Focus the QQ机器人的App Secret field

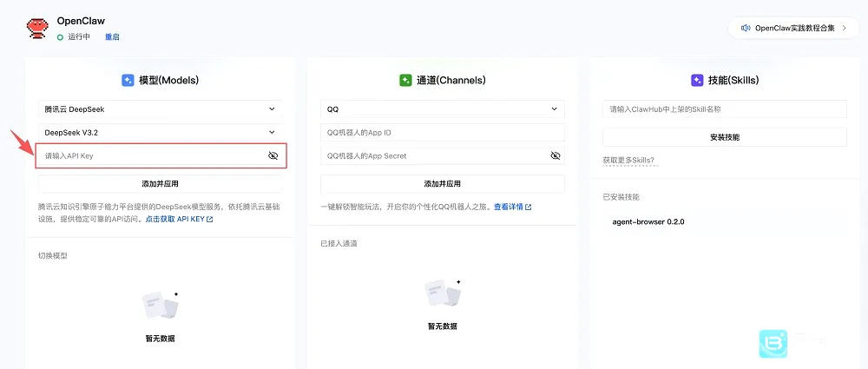[443, 155]
